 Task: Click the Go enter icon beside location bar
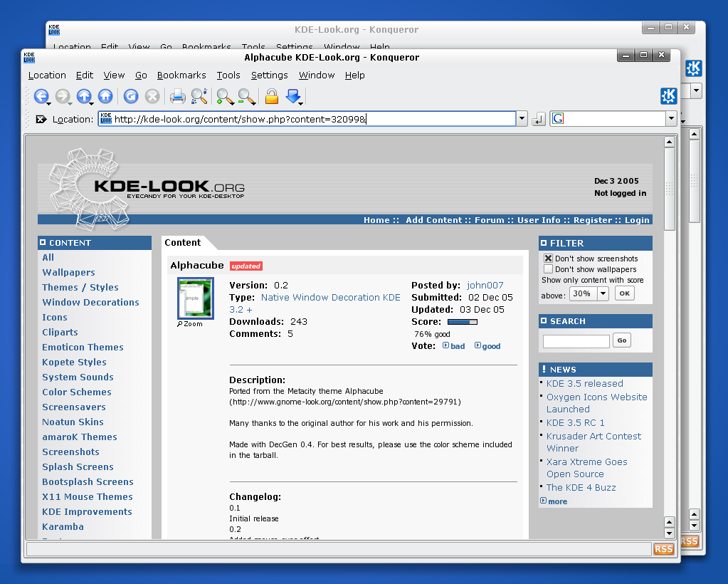538,120
